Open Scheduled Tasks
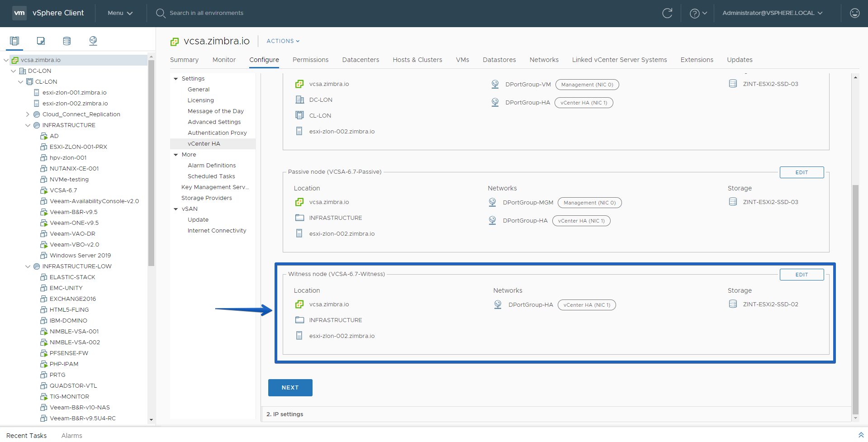This screenshot has width=868, height=442. coord(211,176)
